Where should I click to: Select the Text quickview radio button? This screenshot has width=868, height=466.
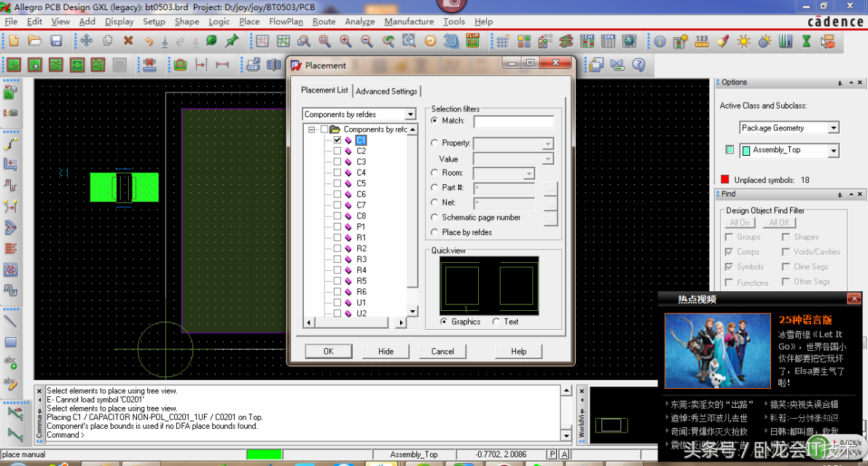[496, 322]
